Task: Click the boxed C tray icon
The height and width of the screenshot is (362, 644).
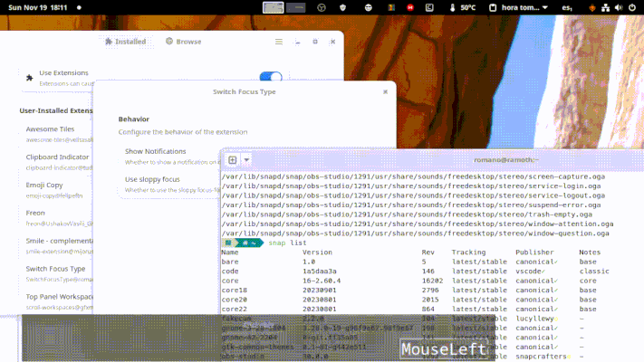Action: pyautogui.click(x=429, y=7)
